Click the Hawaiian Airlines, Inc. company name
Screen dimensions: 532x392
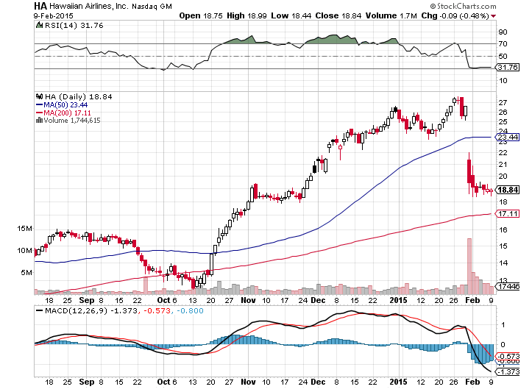[89, 6]
